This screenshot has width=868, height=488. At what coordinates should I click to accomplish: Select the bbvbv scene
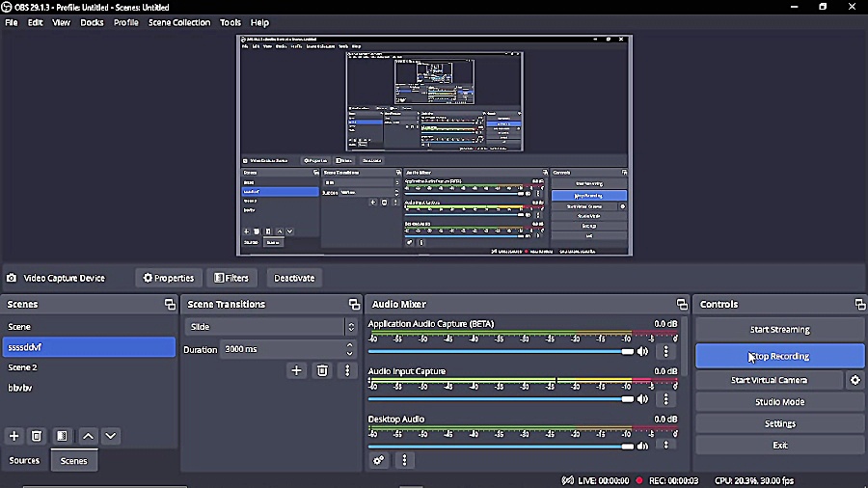[x=89, y=388]
